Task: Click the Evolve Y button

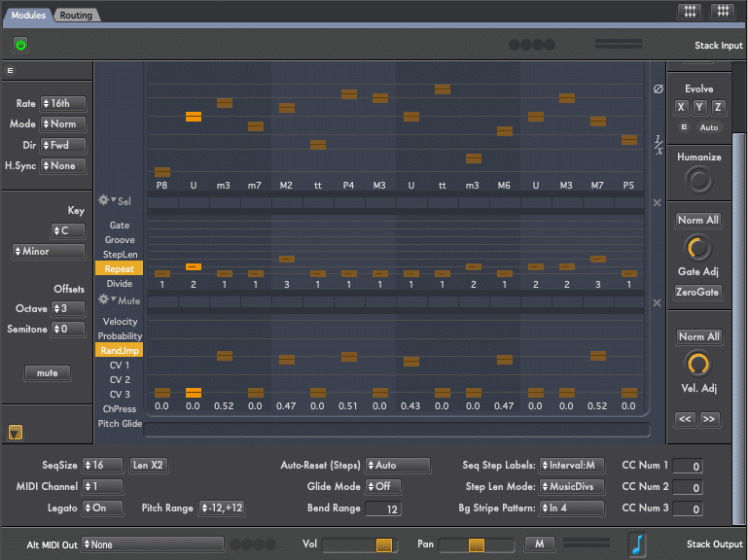Action: 699,107
